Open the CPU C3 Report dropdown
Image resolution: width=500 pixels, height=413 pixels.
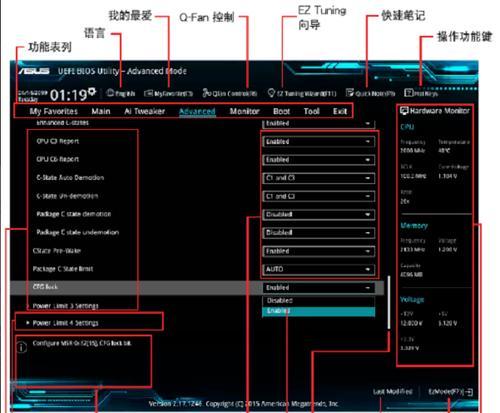point(318,142)
